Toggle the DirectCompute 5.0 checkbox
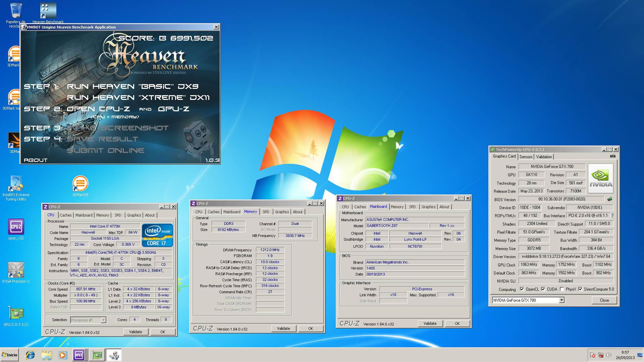Image resolution: width=644 pixels, height=362 pixels. (x=580, y=289)
